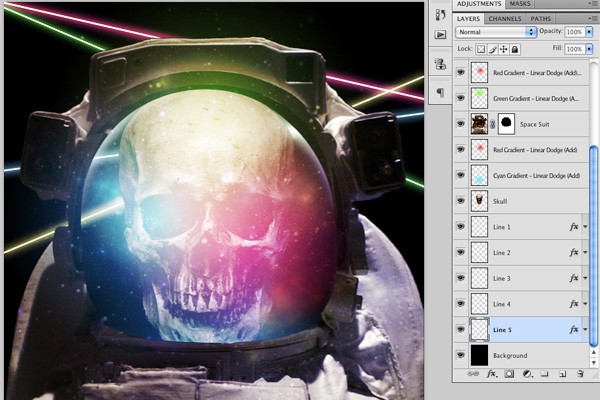Enable lock transparent pixels
Viewport: 600px width, 400px height.
point(481,49)
